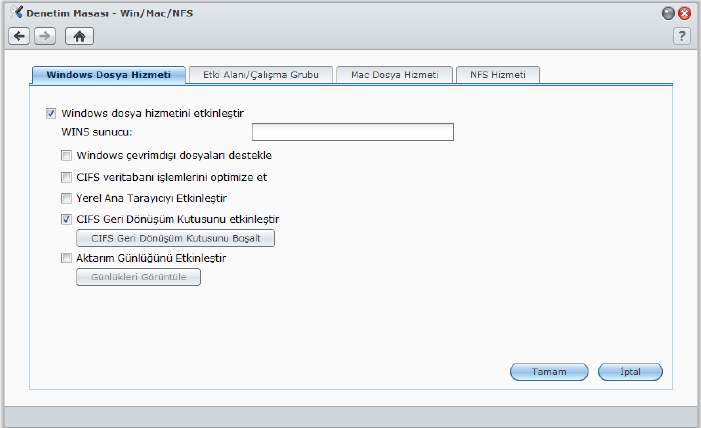Switch to the Etki Alanı/Çalışma Grubu tab
Image resolution: width=701 pixels, height=428 pixels.
click(260, 75)
